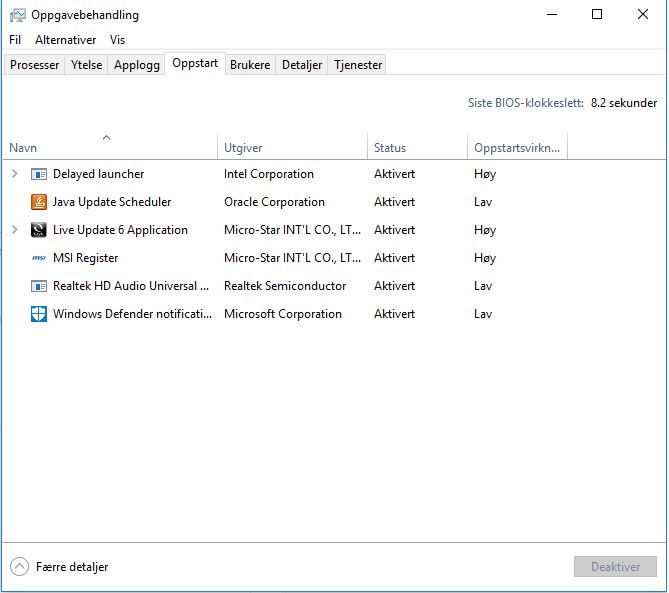Select the Live Update 6 Application text

coord(120,230)
